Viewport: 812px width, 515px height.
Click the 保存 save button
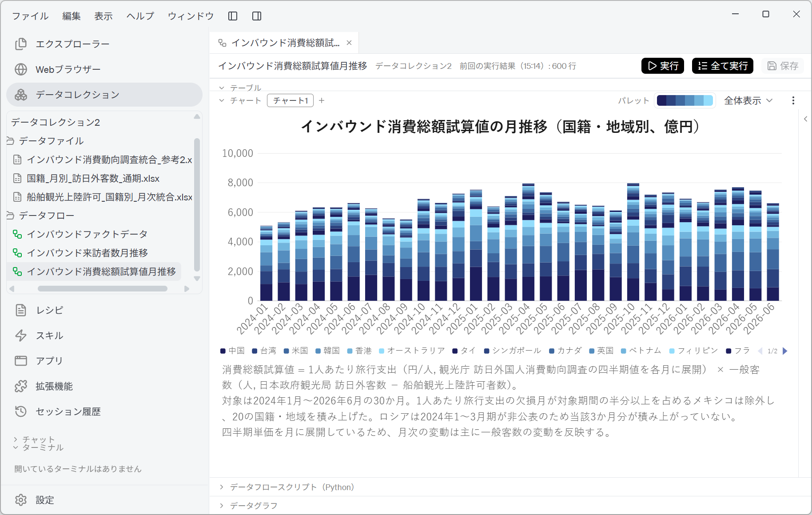(783, 66)
